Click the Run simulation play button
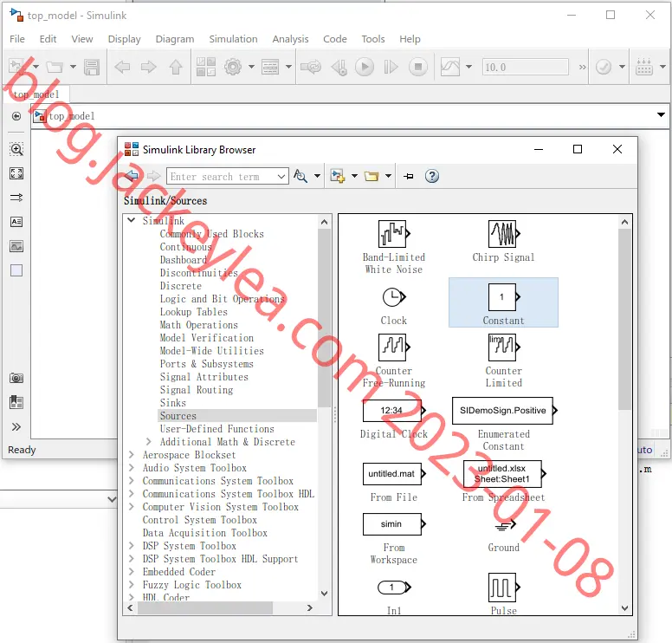The width and height of the screenshot is (672, 643). 365,67
